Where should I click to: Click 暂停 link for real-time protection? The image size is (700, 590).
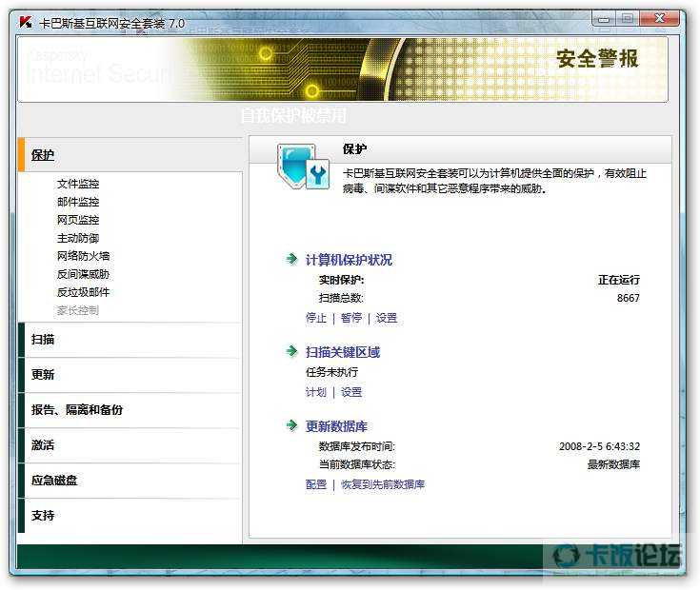pos(351,318)
